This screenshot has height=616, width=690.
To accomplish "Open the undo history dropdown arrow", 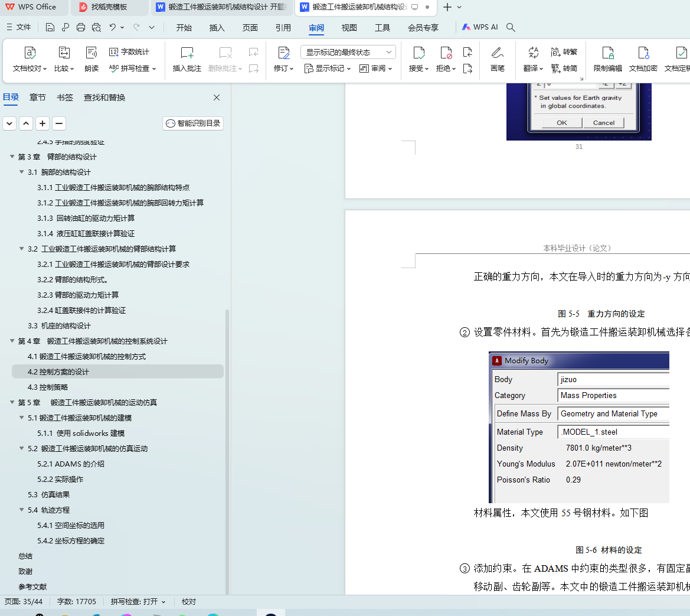I will pos(122,27).
